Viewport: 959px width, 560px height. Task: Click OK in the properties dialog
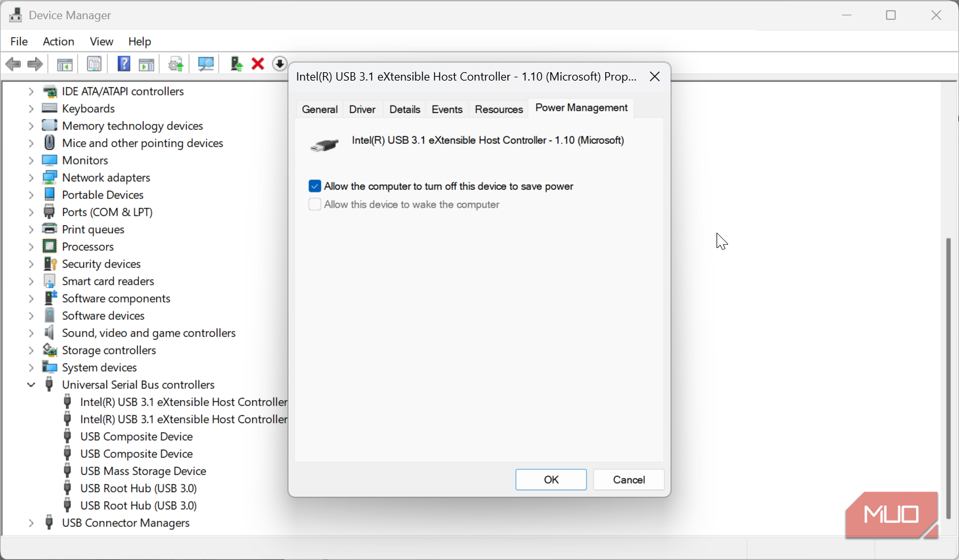[551, 479]
